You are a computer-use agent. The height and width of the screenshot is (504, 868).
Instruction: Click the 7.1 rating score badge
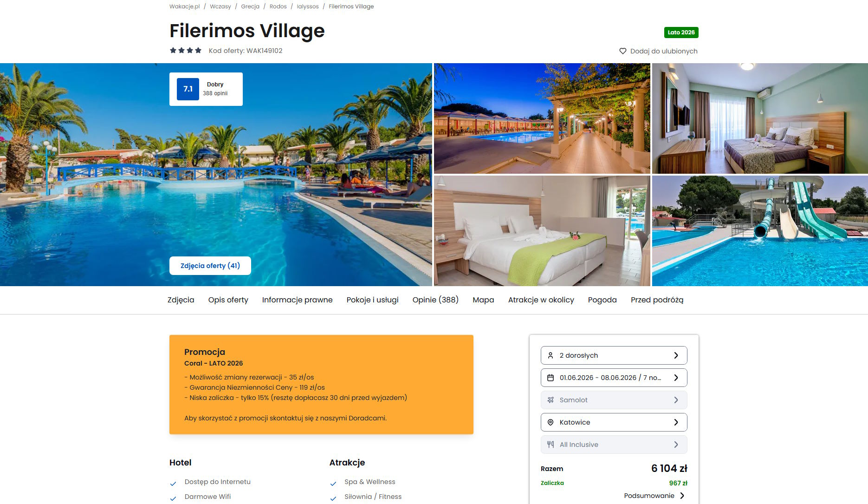(x=188, y=89)
